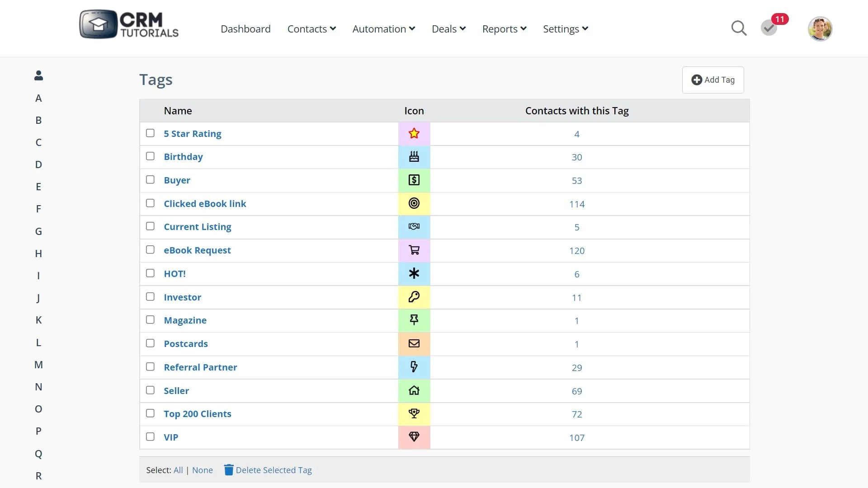
Task: Click the shopping cart icon for eBook Request
Action: (414, 250)
